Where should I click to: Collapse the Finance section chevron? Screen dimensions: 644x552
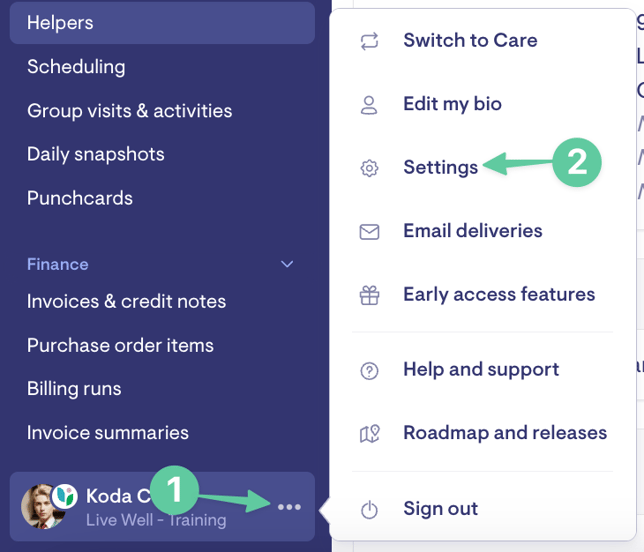[287, 264]
